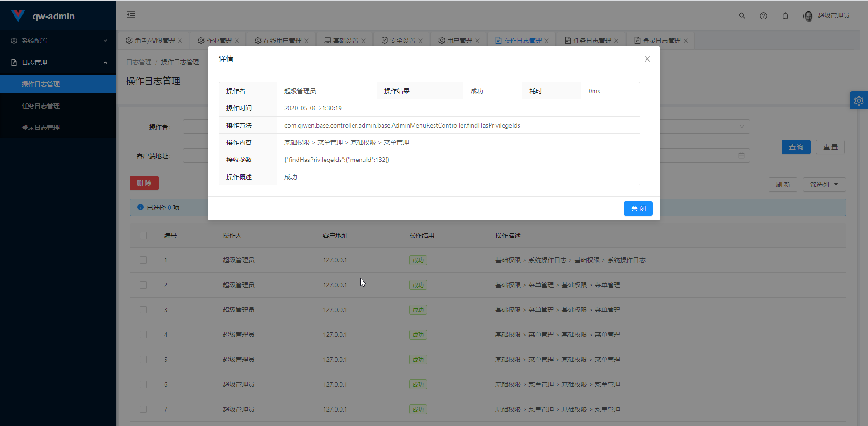Open the blue settings gear panel button
The image size is (868, 426).
click(859, 100)
